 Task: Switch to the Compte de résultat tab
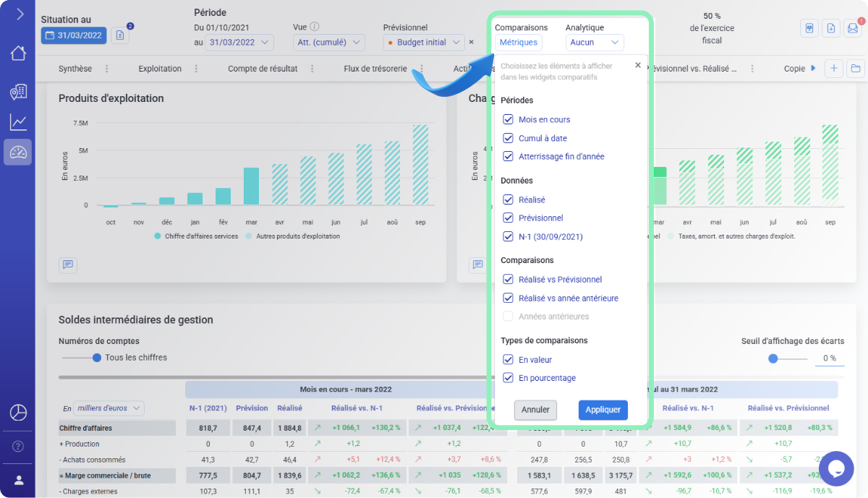pyautogui.click(x=262, y=69)
